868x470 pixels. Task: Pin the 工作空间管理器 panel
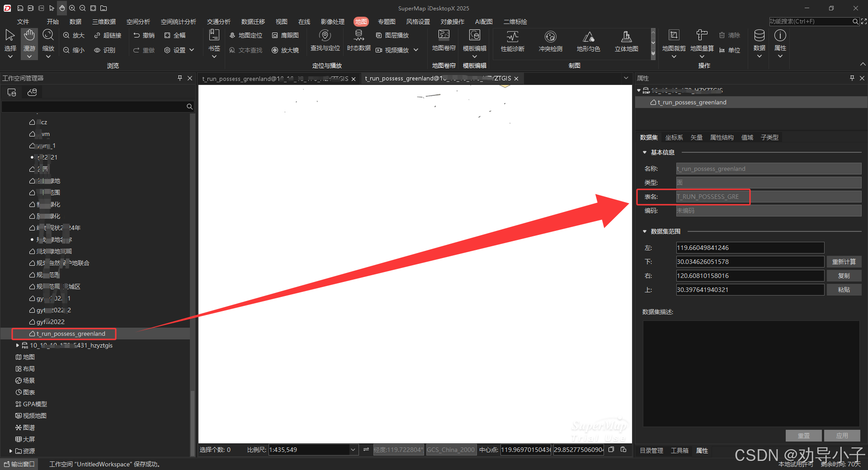pos(180,78)
